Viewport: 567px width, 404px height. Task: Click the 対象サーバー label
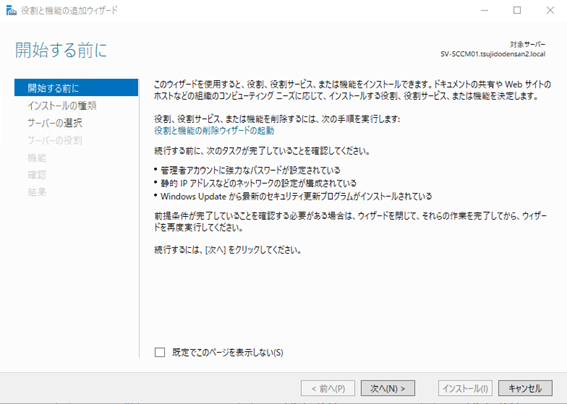click(x=527, y=44)
